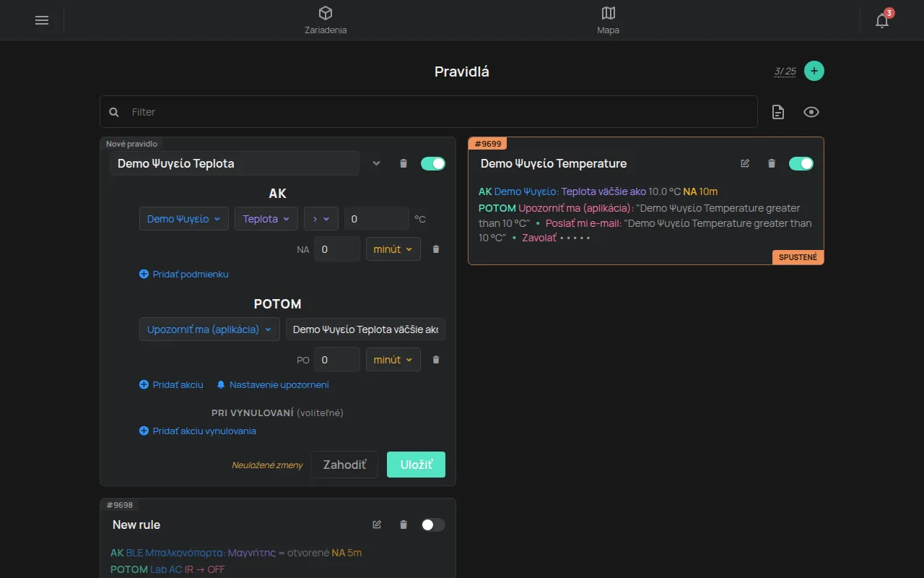Screen dimensions: 924x578
Task: Open the notifications bell
Action: click(x=882, y=20)
